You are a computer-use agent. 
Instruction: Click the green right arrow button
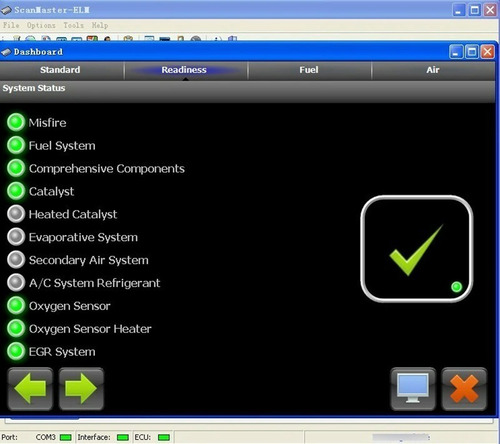click(81, 389)
